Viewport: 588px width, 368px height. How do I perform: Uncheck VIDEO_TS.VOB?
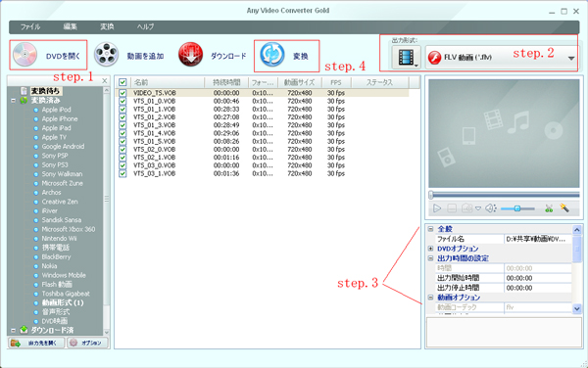click(x=122, y=93)
